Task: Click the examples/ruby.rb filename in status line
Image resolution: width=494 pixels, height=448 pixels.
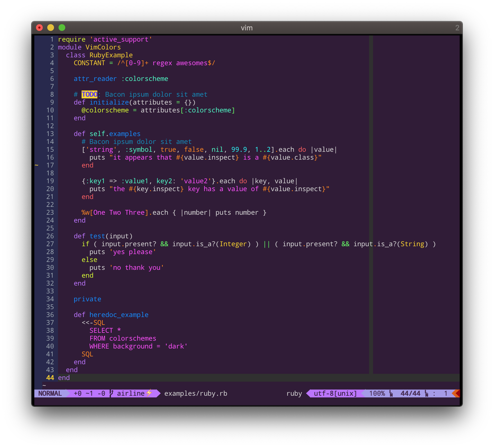Action: pyautogui.click(x=196, y=393)
